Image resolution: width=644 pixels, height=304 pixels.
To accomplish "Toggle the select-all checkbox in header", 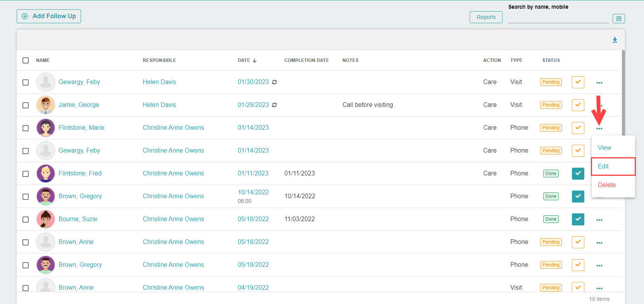I will (26, 60).
